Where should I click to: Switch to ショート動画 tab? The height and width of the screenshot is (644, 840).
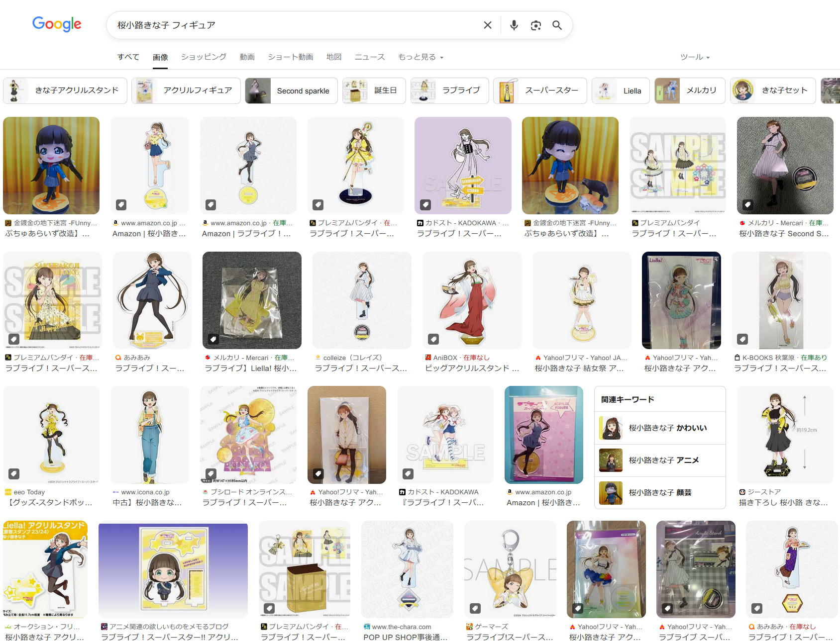pos(291,57)
